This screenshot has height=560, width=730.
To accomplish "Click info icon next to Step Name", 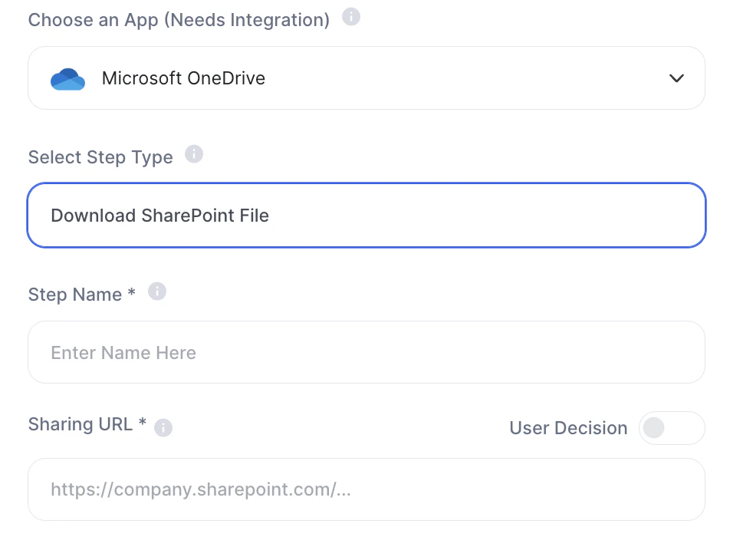I will pyautogui.click(x=157, y=292).
